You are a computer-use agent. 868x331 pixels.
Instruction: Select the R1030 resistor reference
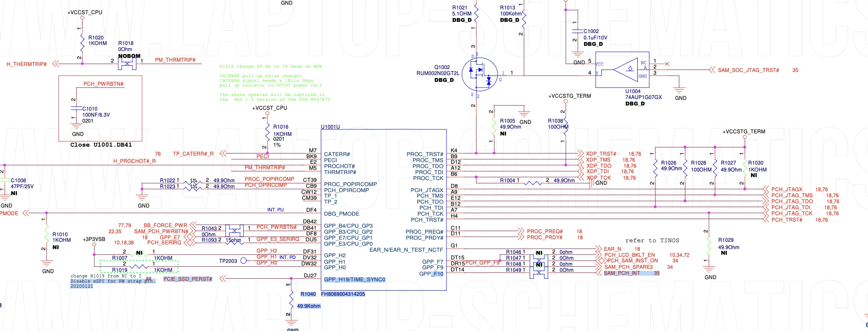click(x=756, y=163)
